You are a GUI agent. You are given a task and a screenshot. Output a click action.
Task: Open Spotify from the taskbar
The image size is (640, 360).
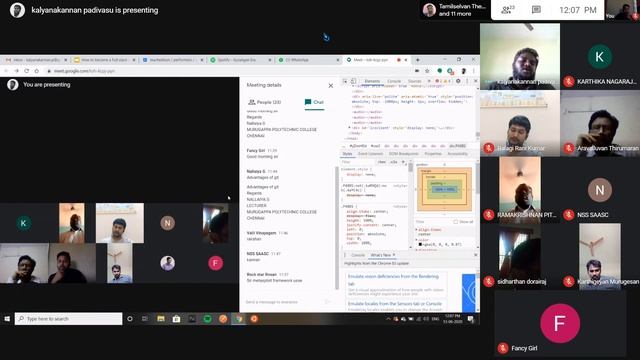click(x=207, y=319)
